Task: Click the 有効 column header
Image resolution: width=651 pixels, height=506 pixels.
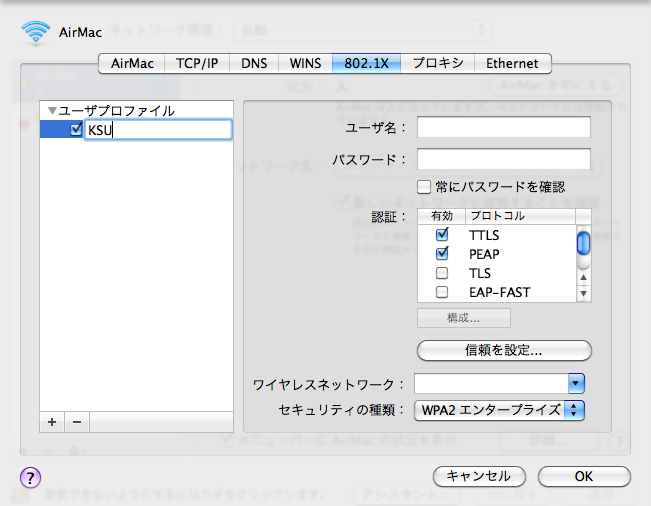Action: [442, 216]
